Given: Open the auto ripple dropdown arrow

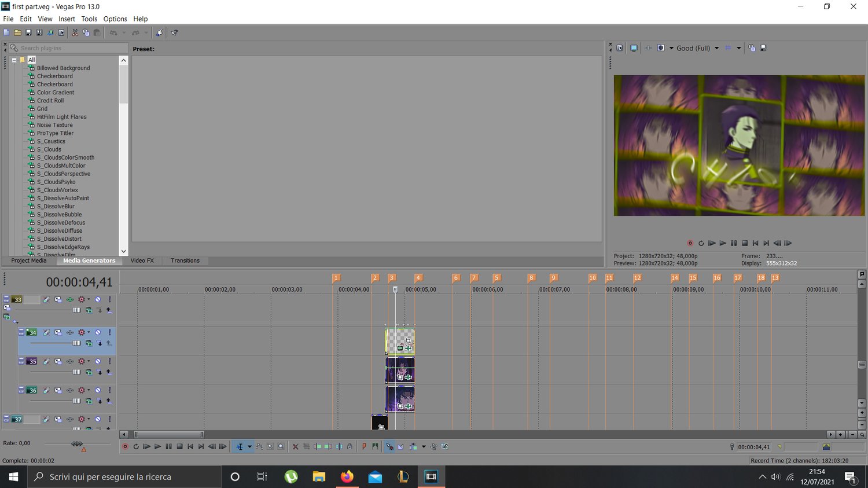Looking at the screenshot, I should click(424, 447).
